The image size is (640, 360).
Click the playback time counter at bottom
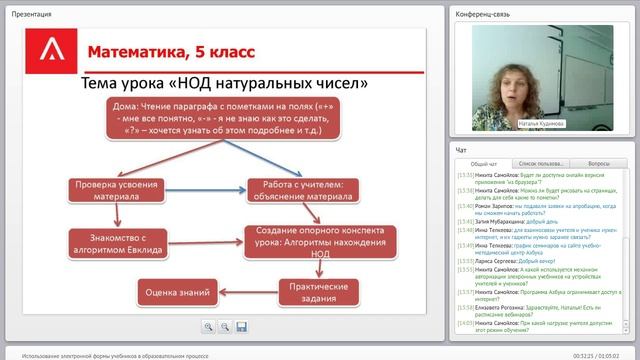tap(596, 356)
